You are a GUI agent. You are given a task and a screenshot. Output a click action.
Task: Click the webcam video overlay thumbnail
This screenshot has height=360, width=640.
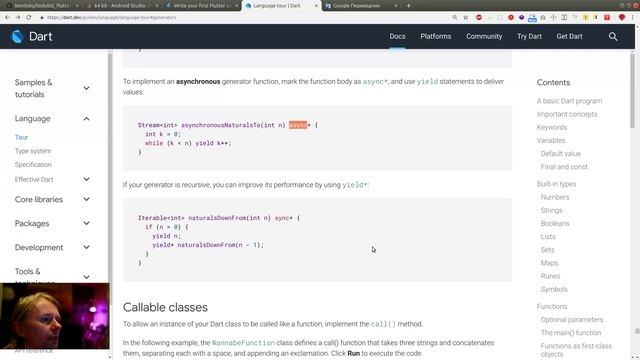pyautogui.click(x=55, y=316)
